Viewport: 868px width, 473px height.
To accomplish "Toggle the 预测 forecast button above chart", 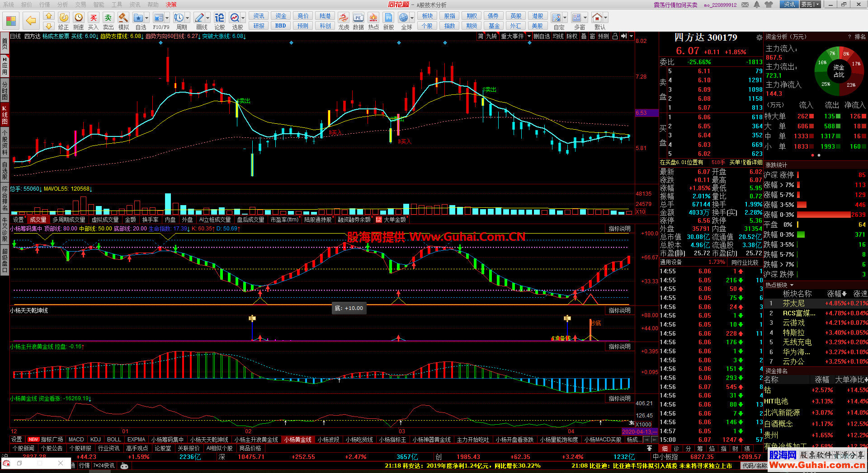I will (604, 36).
